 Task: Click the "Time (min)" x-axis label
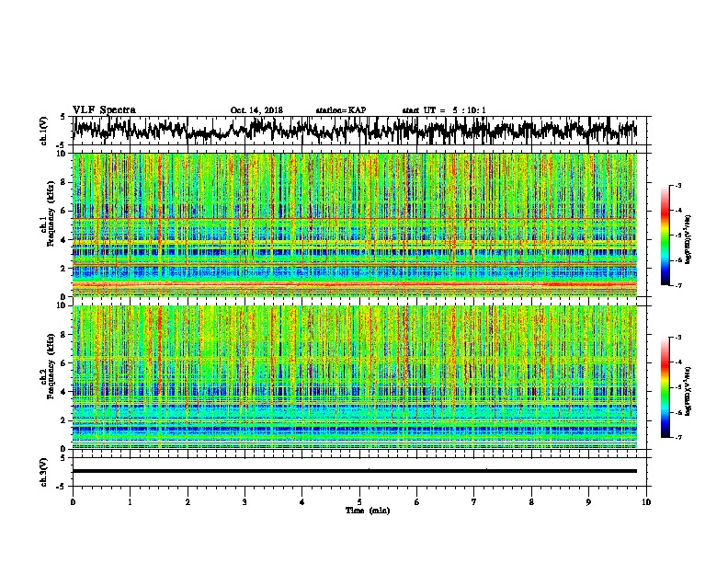pyautogui.click(x=368, y=511)
